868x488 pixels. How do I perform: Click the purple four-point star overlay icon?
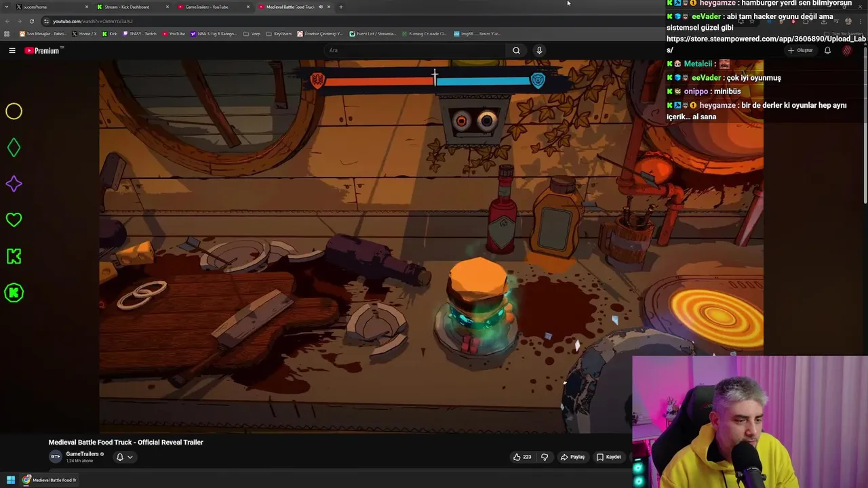pyautogui.click(x=14, y=184)
